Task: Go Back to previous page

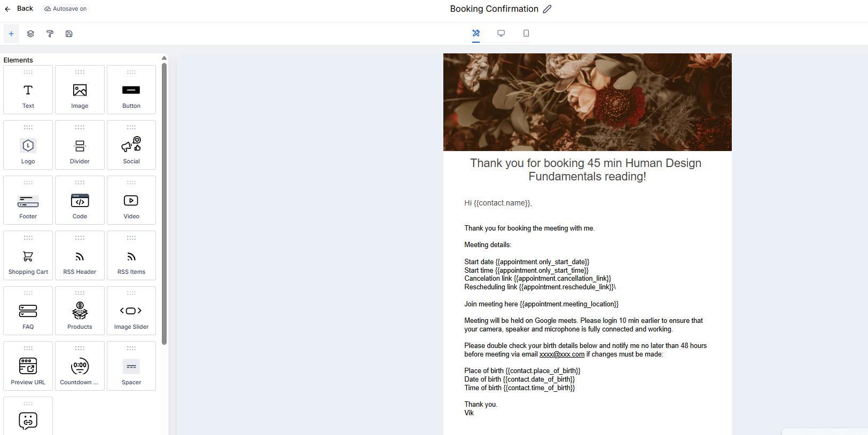Action: [19, 9]
